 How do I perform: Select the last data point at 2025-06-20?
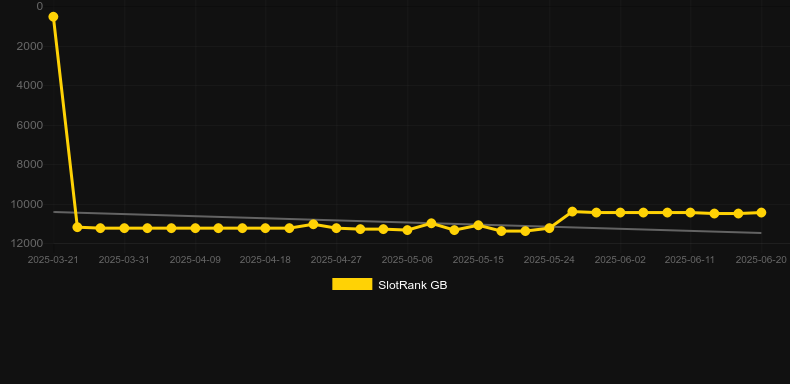pyautogui.click(x=761, y=213)
